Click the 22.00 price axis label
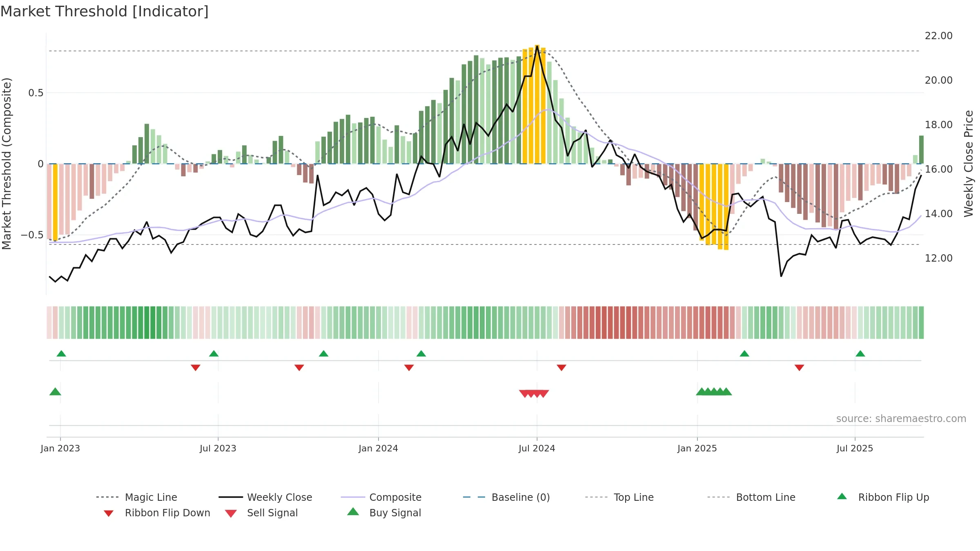The width and height of the screenshot is (980, 551). [939, 36]
